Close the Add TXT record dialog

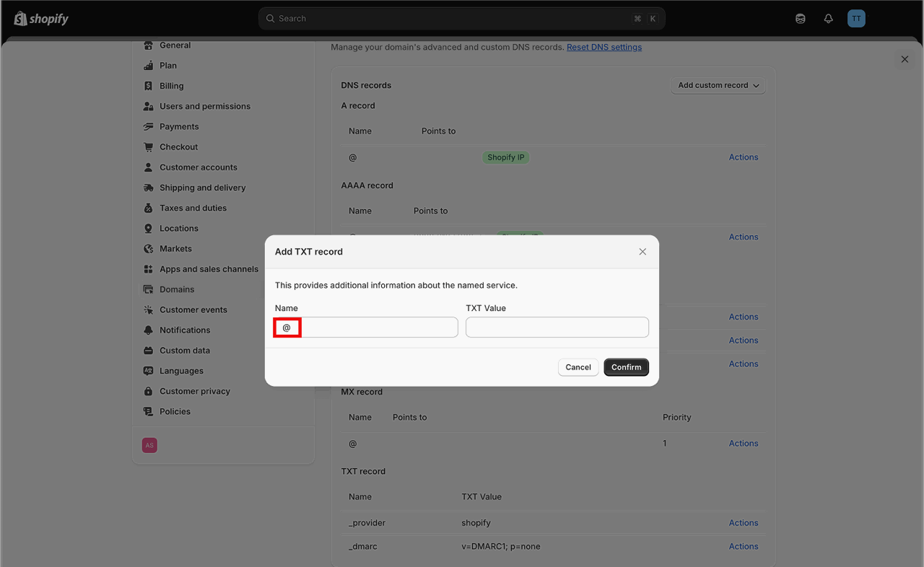click(x=642, y=252)
